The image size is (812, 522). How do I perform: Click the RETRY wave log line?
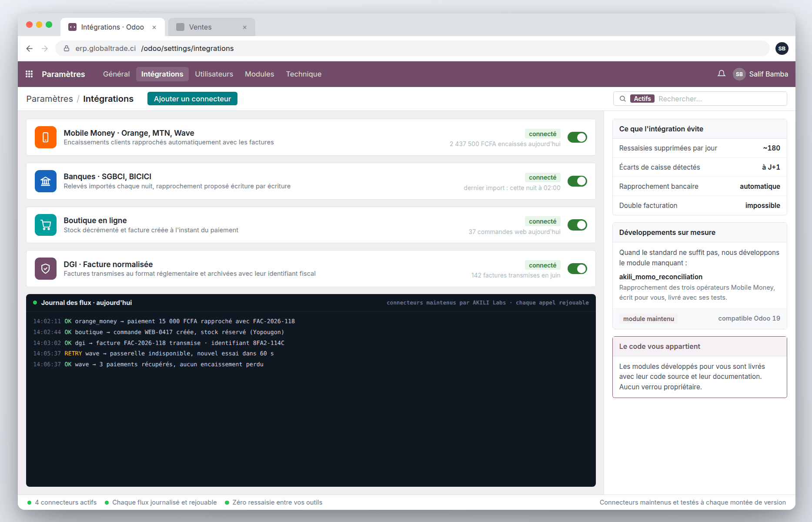[154, 354]
